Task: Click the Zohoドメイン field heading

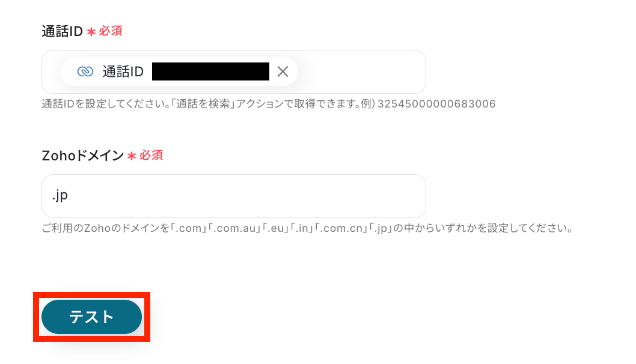Action: click(83, 155)
